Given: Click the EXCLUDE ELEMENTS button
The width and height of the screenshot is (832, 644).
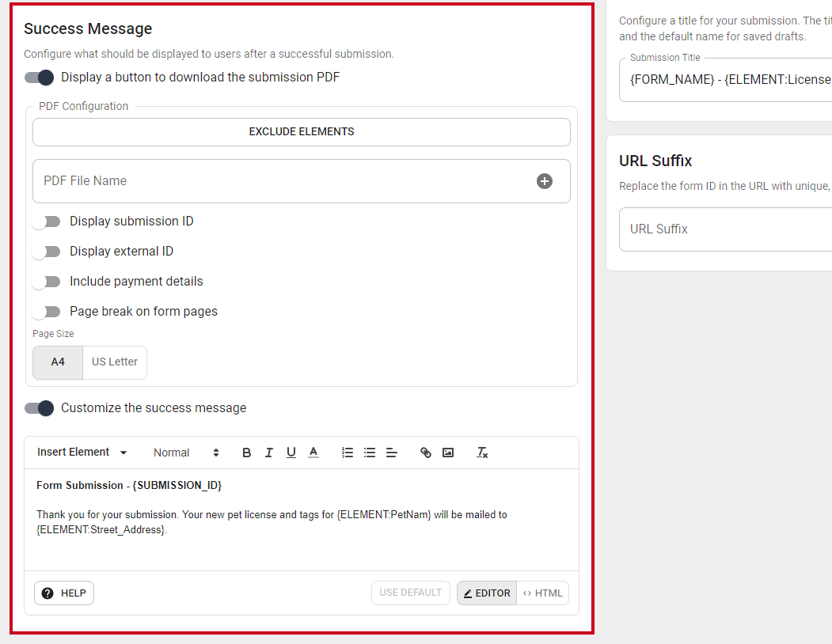Looking at the screenshot, I should tap(302, 132).
